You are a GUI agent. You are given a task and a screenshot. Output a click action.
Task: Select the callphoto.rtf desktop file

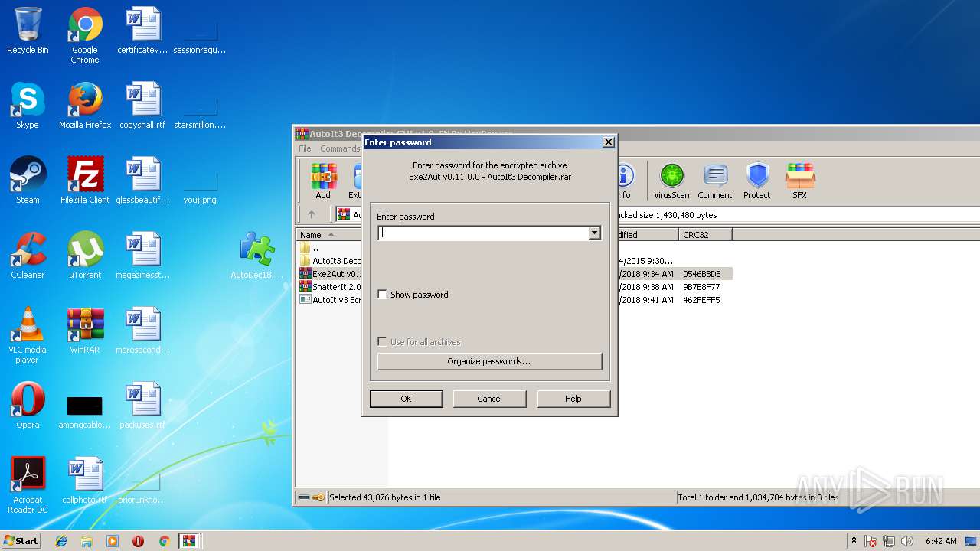click(85, 481)
